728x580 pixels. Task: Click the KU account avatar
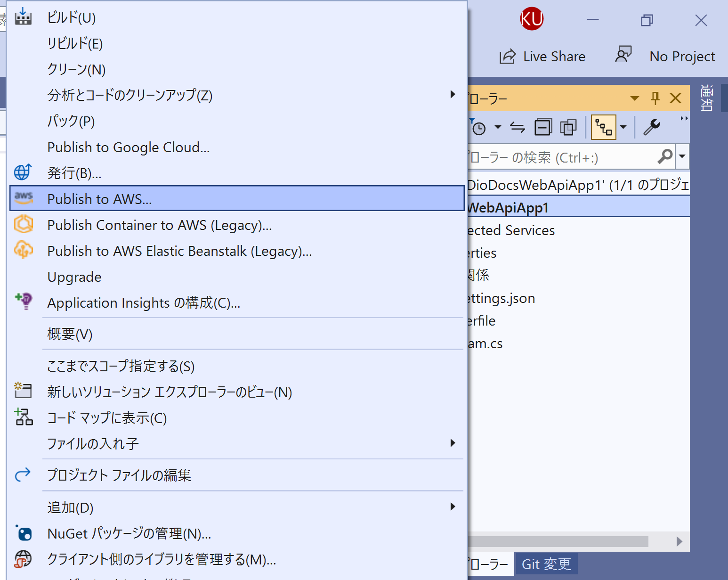pos(532,19)
